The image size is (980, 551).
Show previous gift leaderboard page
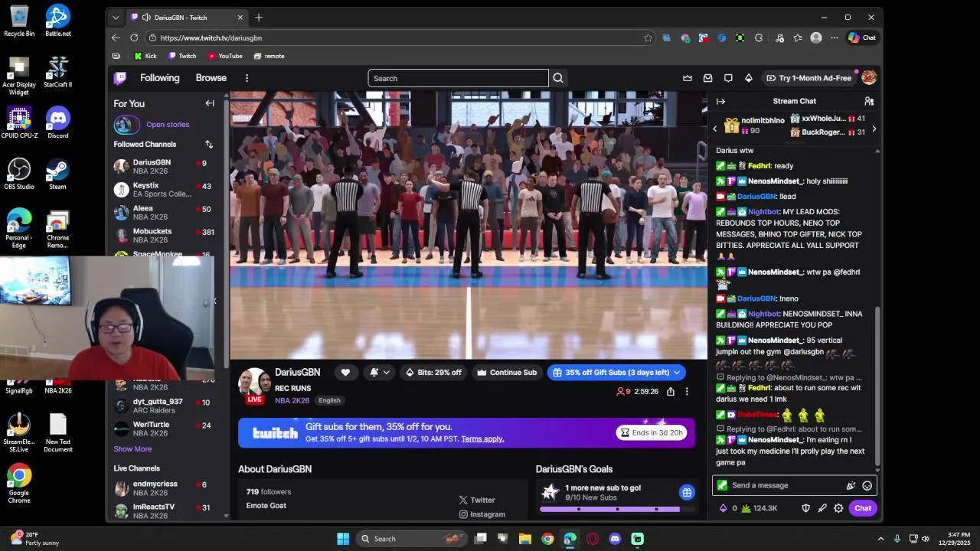[715, 129]
